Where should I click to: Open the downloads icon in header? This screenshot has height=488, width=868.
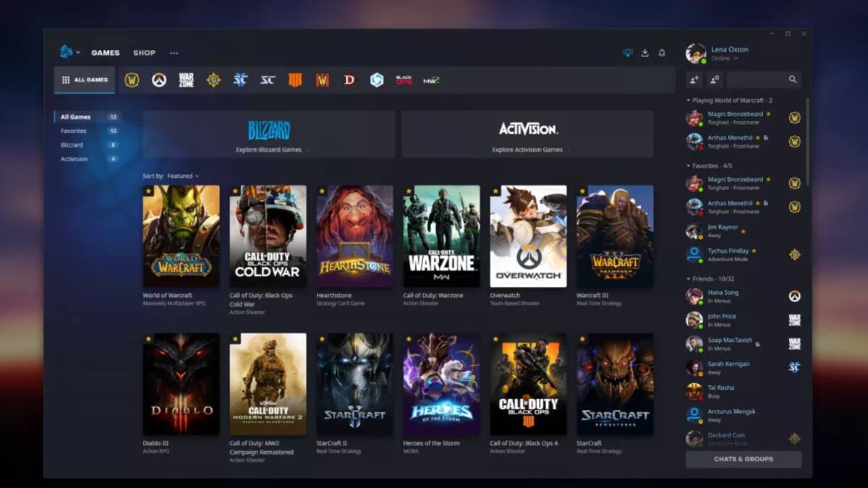[644, 53]
